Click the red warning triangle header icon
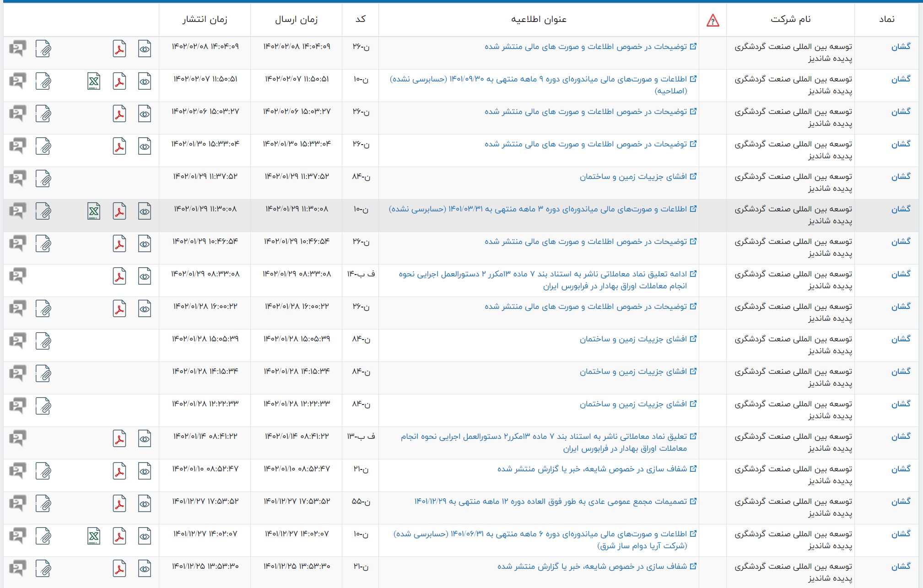Screen dimensions: 923x588 (713, 20)
